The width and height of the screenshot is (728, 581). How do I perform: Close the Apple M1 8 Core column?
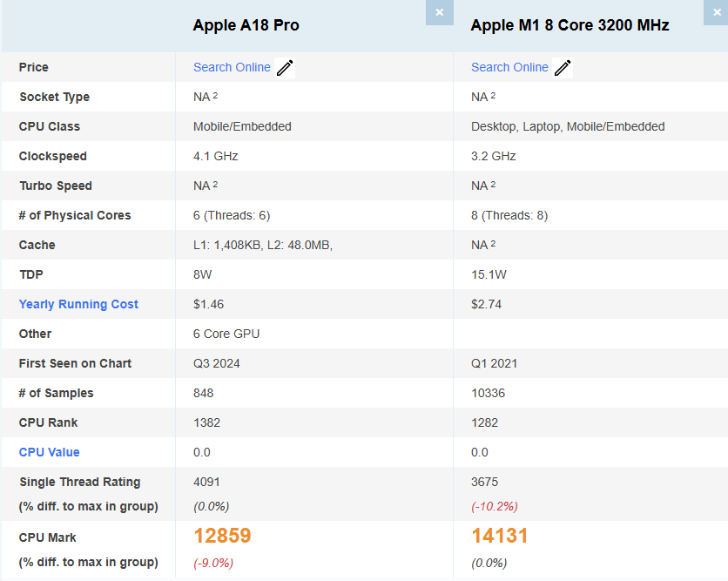tap(717, 12)
